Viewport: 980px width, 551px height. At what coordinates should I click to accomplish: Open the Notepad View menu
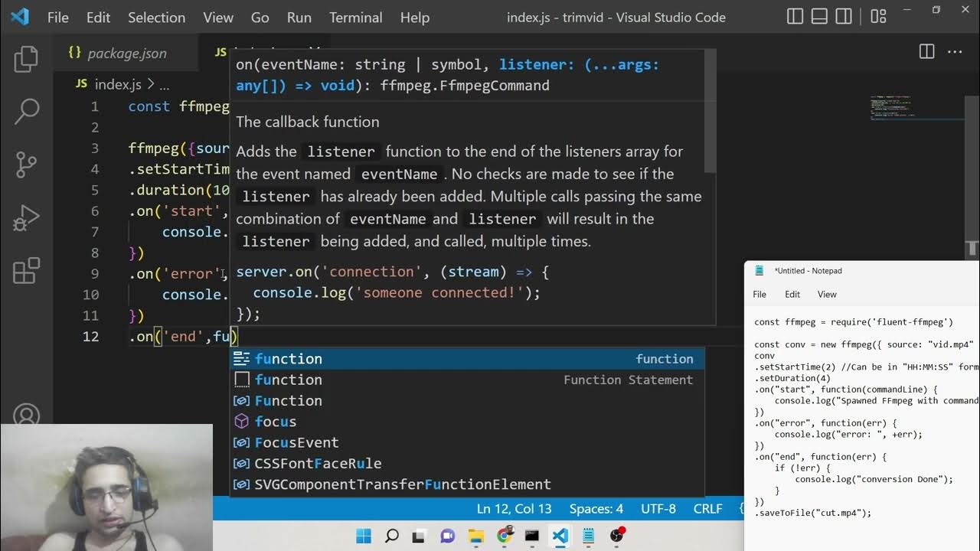(x=827, y=294)
